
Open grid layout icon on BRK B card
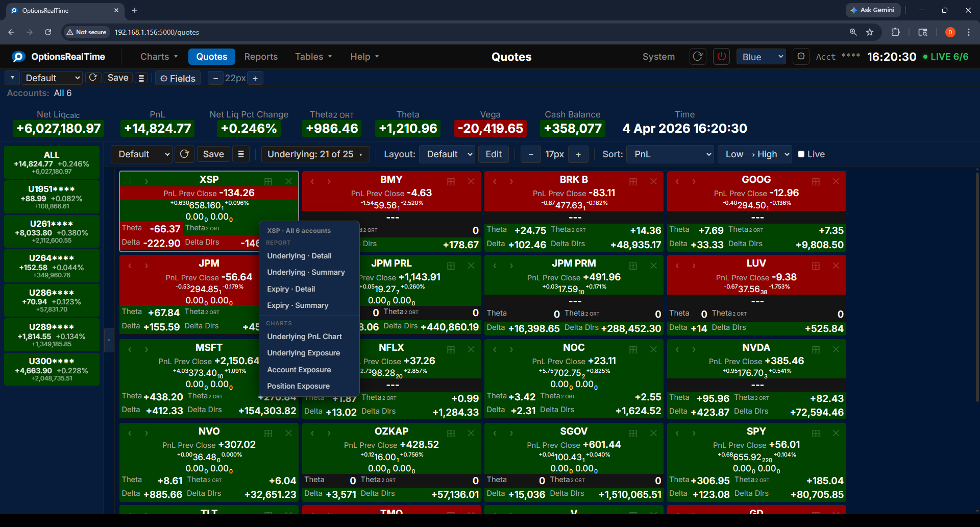(633, 181)
